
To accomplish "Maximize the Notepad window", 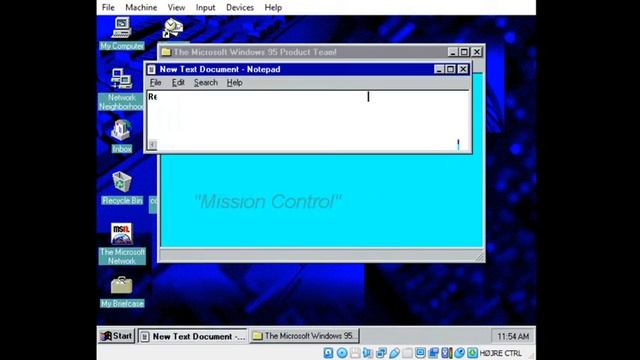I will [450, 69].
